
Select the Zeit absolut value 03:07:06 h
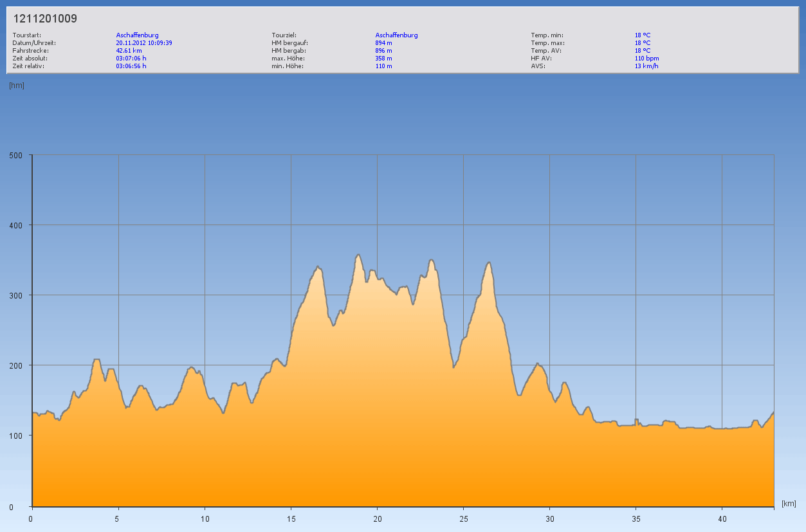pos(131,58)
